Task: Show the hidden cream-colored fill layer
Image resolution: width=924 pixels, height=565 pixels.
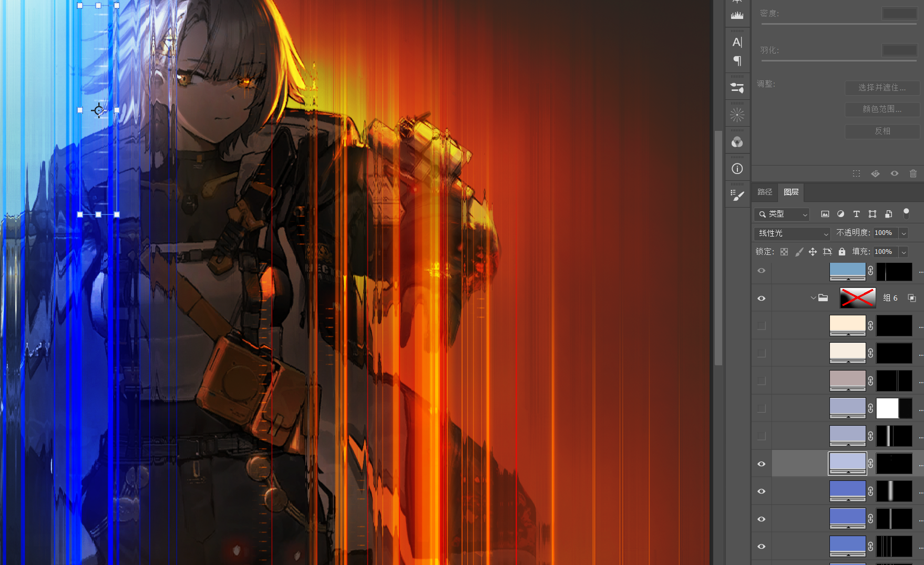Action: click(x=761, y=326)
